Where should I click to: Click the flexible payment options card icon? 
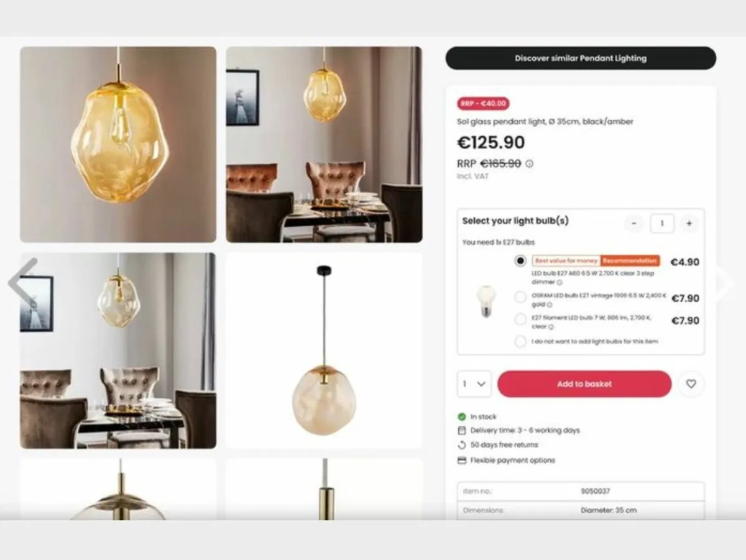click(462, 461)
